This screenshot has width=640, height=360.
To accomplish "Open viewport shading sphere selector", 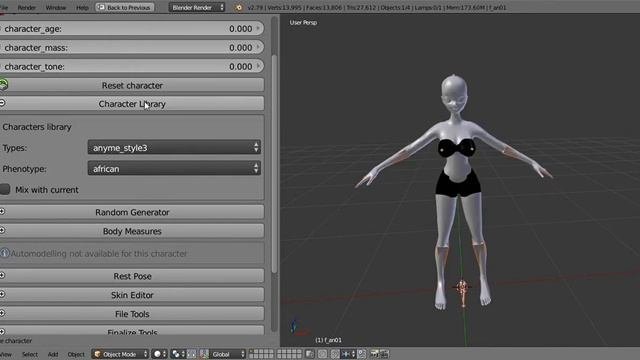I will coord(160,354).
